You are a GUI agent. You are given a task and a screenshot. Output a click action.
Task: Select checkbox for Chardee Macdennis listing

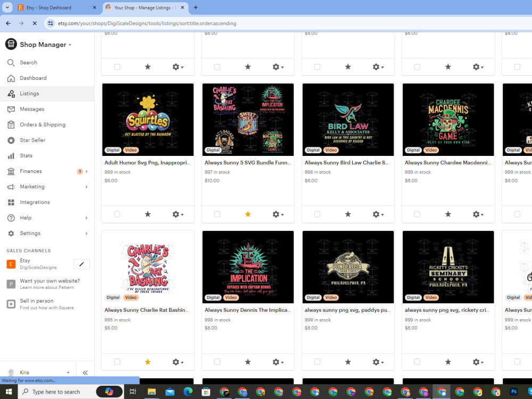point(417,214)
